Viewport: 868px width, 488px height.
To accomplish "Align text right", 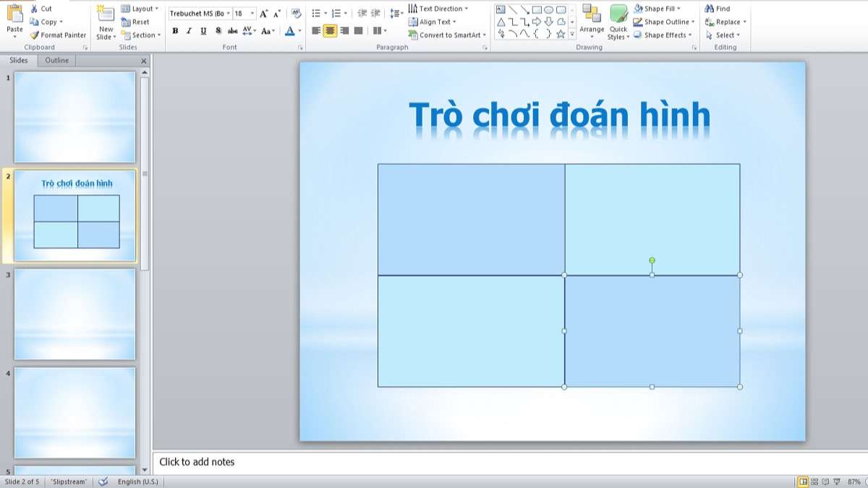I will tap(344, 31).
